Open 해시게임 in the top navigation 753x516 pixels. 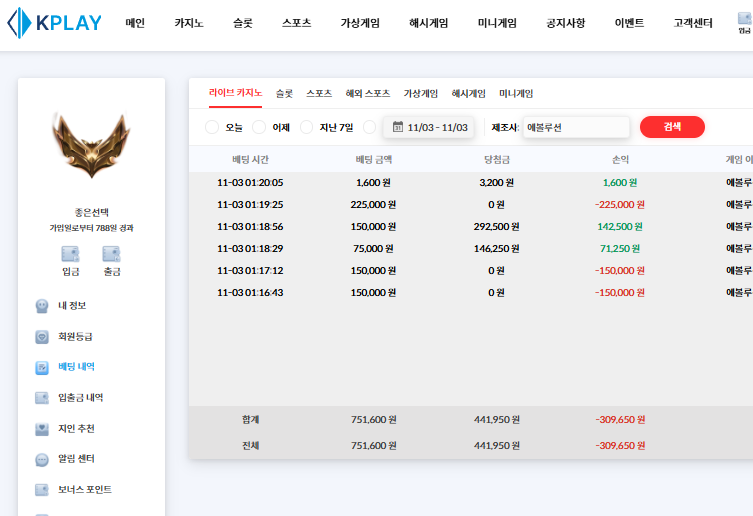pyautogui.click(x=428, y=23)
